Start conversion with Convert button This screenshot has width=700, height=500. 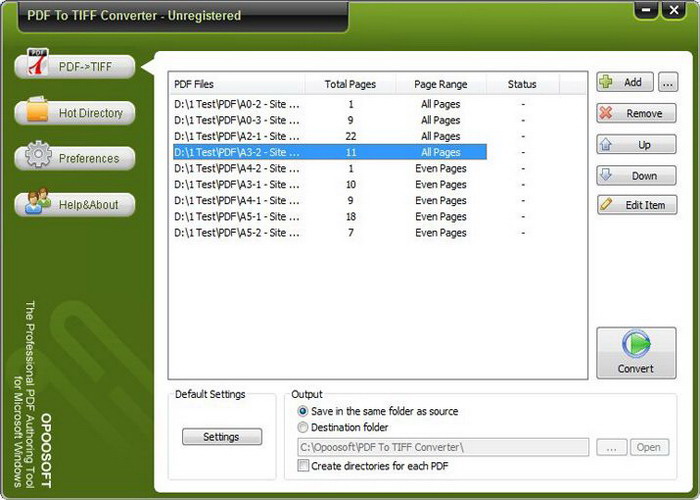pos(636,353)
